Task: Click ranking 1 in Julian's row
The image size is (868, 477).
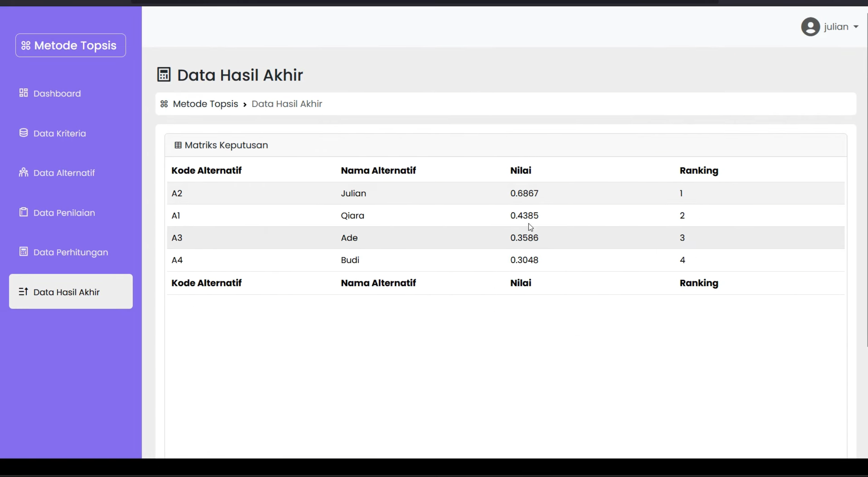Action: (x=681, y=193)
